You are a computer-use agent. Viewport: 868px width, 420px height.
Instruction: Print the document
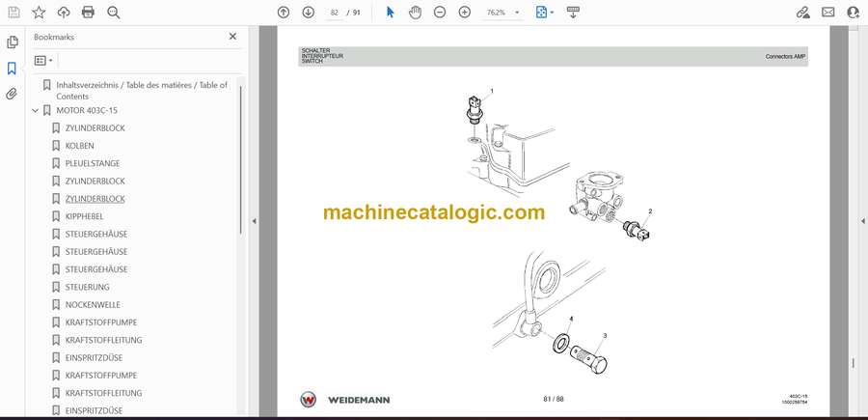click(x=88, y=13)
